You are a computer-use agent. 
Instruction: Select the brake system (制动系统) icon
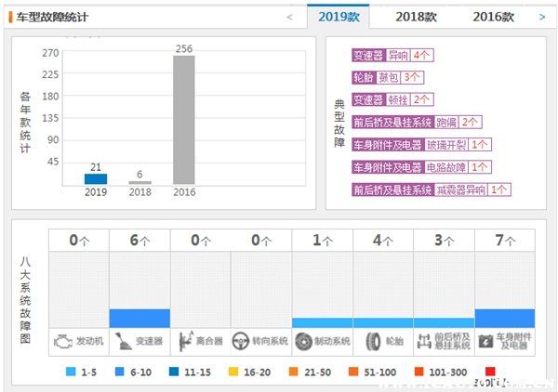[303, 342]
